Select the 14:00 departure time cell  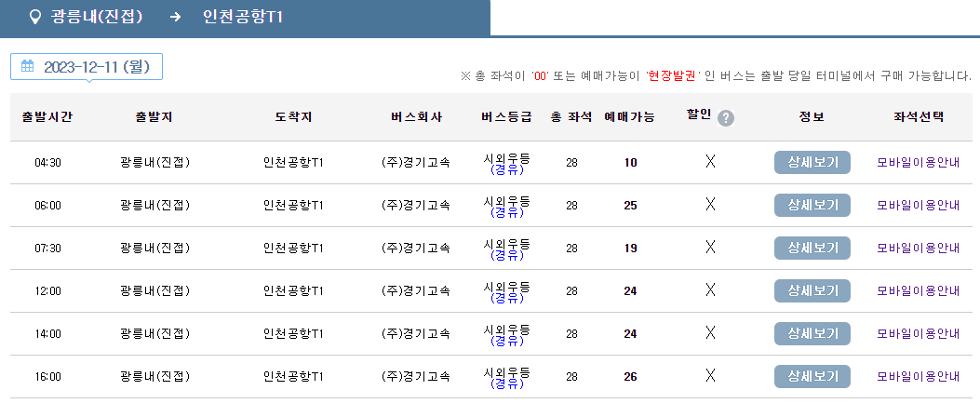coord(47,334)
